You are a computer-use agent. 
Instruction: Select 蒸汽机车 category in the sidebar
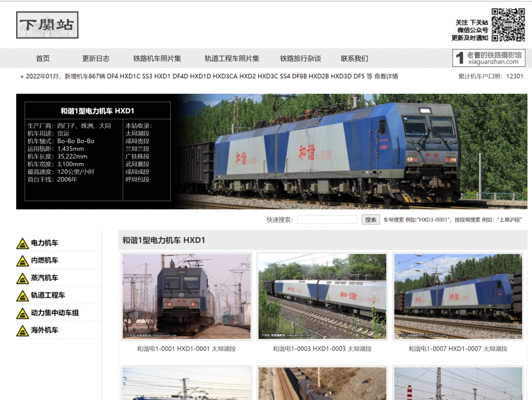pos(44,278)
